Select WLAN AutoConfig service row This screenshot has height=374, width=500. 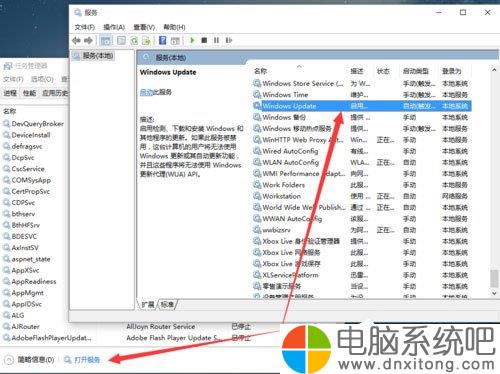point(362,162)
